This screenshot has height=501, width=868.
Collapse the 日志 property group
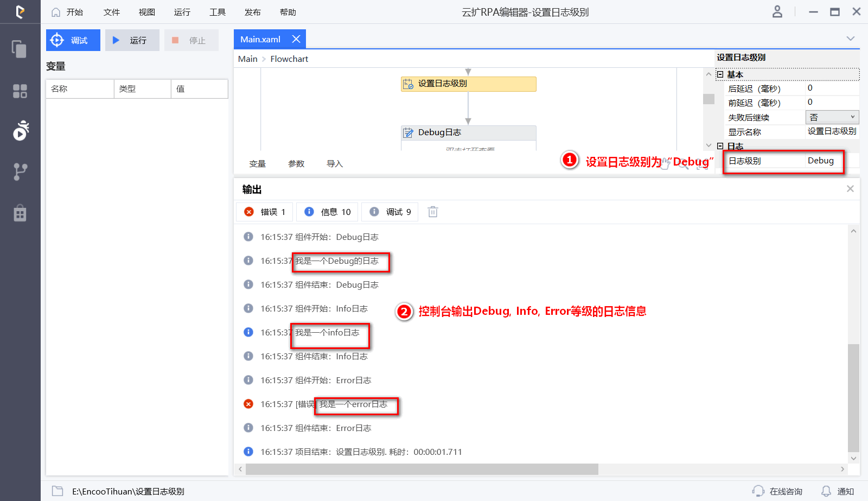click(x=720, y=146)
